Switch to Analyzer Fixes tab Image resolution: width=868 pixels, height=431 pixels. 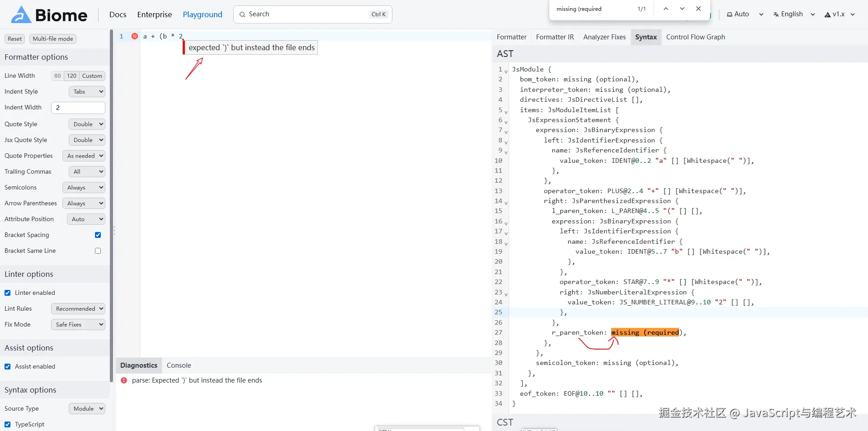[604, 37]
